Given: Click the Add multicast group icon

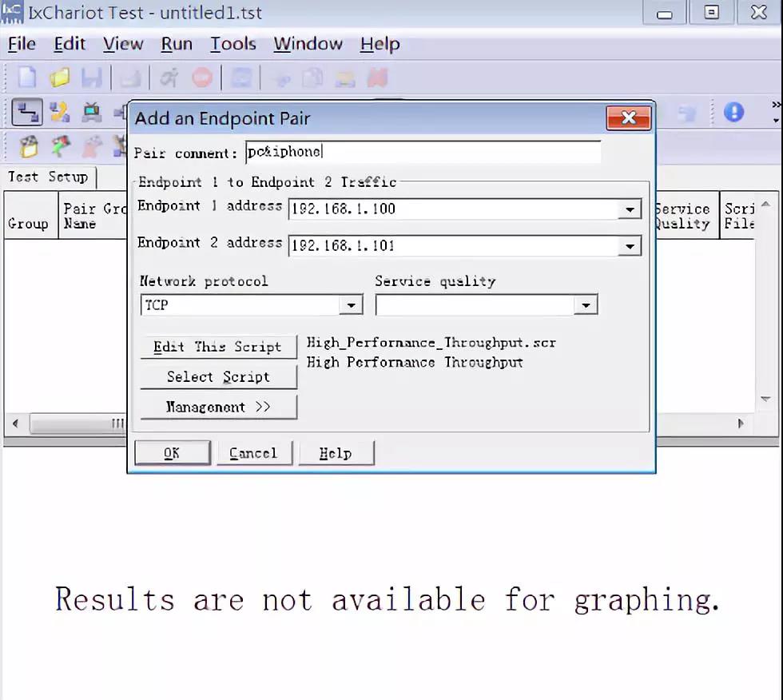Looking at the screenshot, I should coord(59,112).
